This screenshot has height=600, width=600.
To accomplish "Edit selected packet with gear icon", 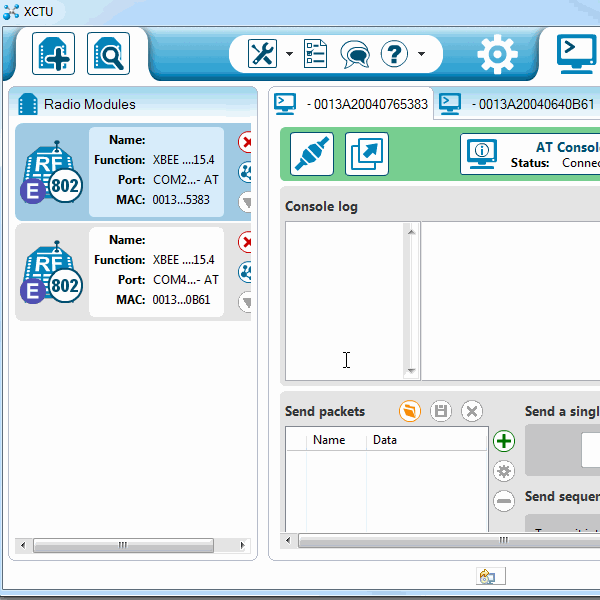I will (504, 471).
